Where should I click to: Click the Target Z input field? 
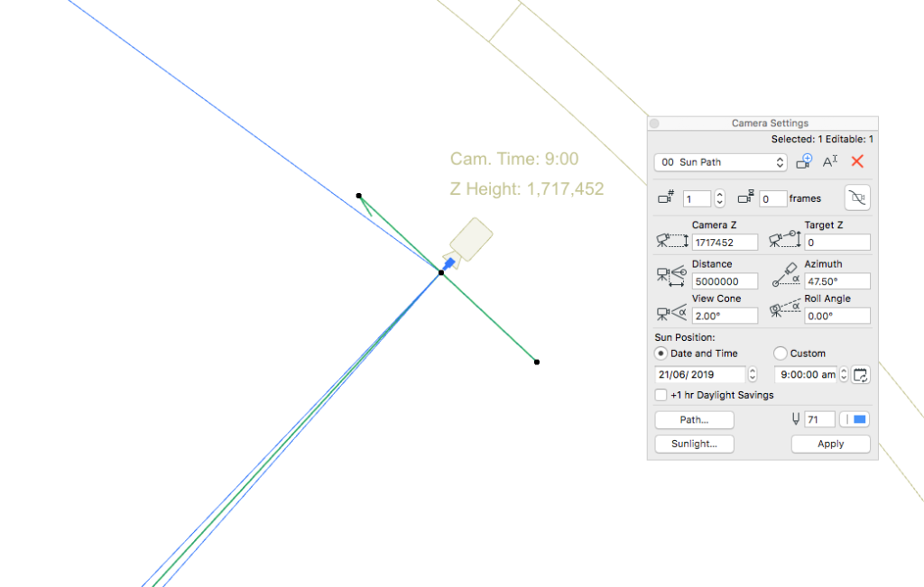[x=837, y=243]
